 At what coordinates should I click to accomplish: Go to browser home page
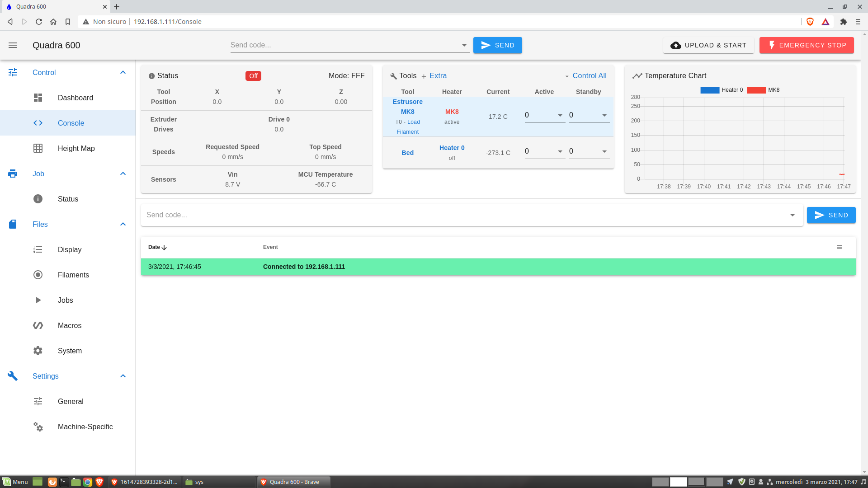pyautogui.click(x=53, y=22)
